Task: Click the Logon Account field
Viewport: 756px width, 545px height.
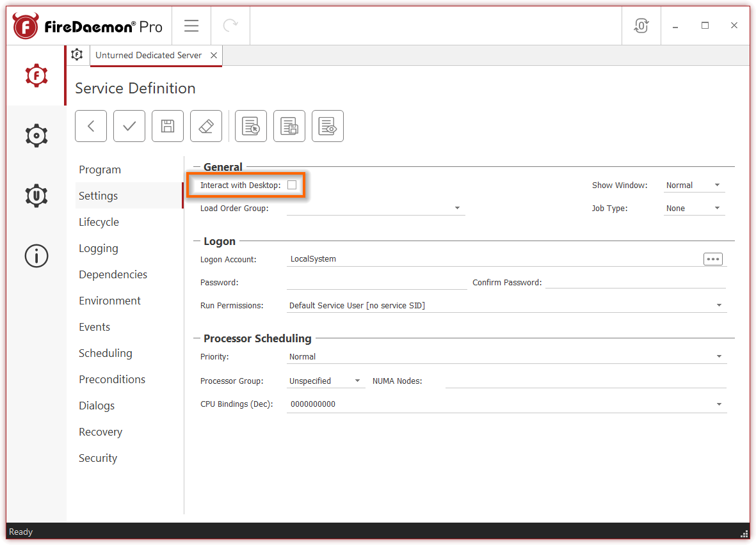Action: (494, 259)
